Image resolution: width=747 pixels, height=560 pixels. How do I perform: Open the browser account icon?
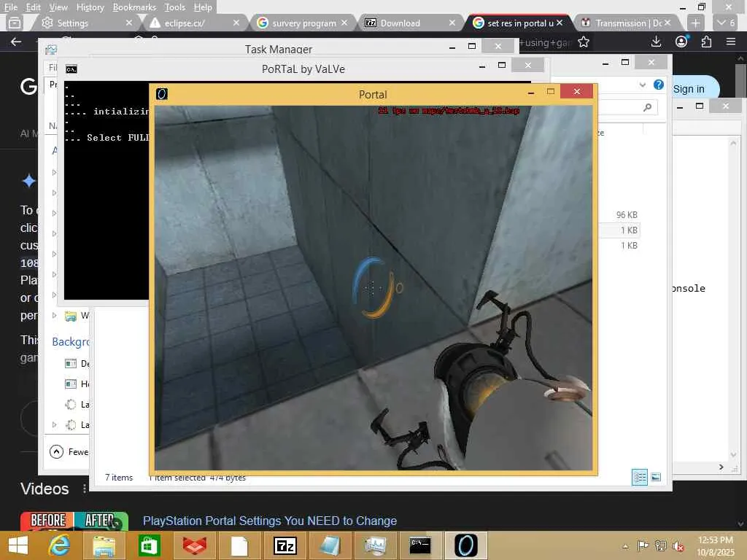[x=681, y=42]
